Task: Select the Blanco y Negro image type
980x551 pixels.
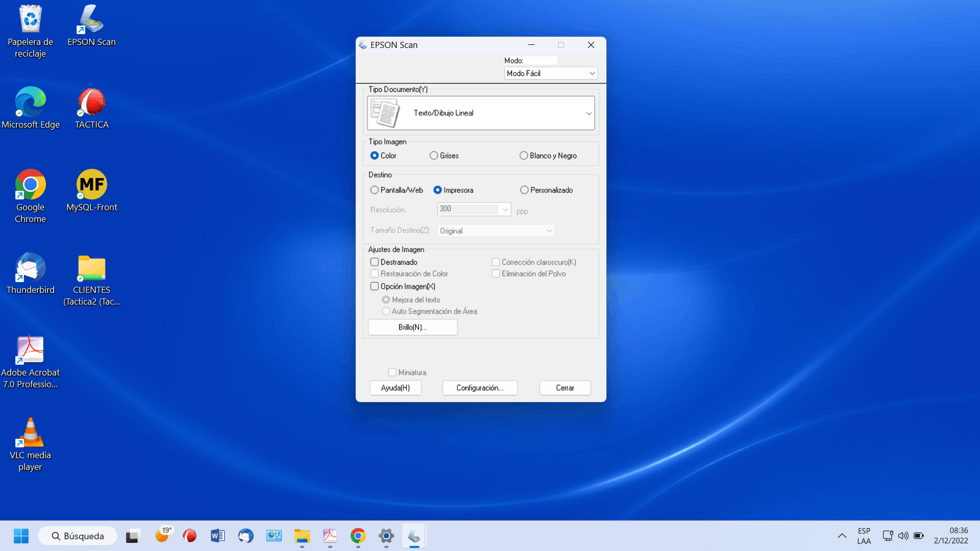Action: [x=524, y=156]
